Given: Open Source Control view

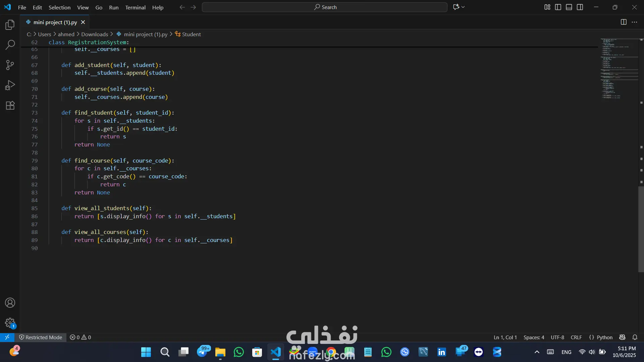Looking at the screenshot, I should click(10, 65).
